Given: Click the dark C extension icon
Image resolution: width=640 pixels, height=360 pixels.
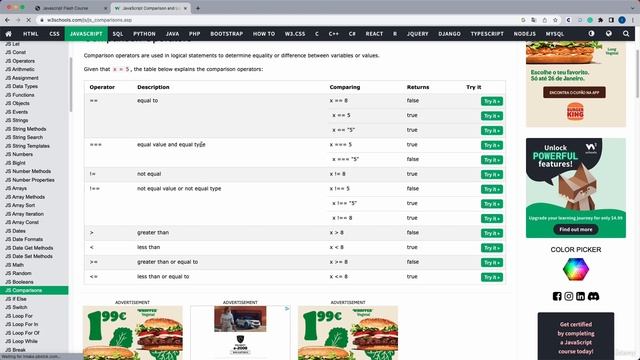Looking at the screenshot, I should coord(568,20).
